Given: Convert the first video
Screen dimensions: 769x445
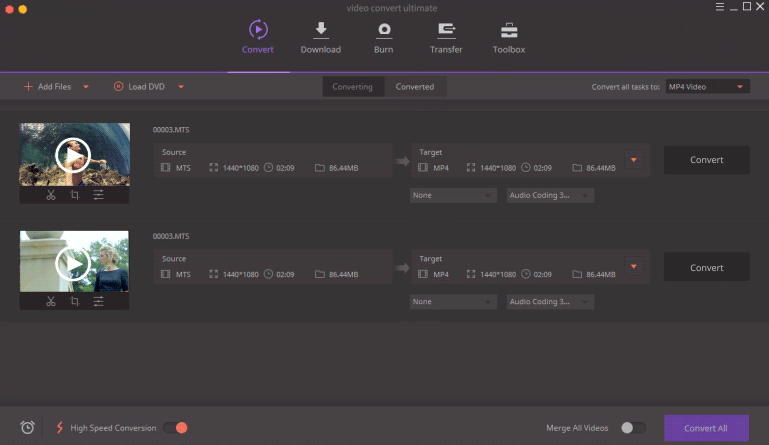Looking at the screenshot, I should click(707, 160).
